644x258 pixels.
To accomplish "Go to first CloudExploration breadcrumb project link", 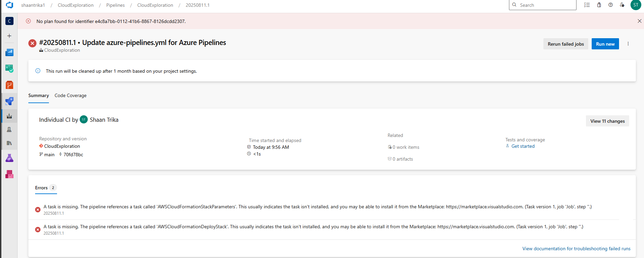I will [x=76, y=5].
